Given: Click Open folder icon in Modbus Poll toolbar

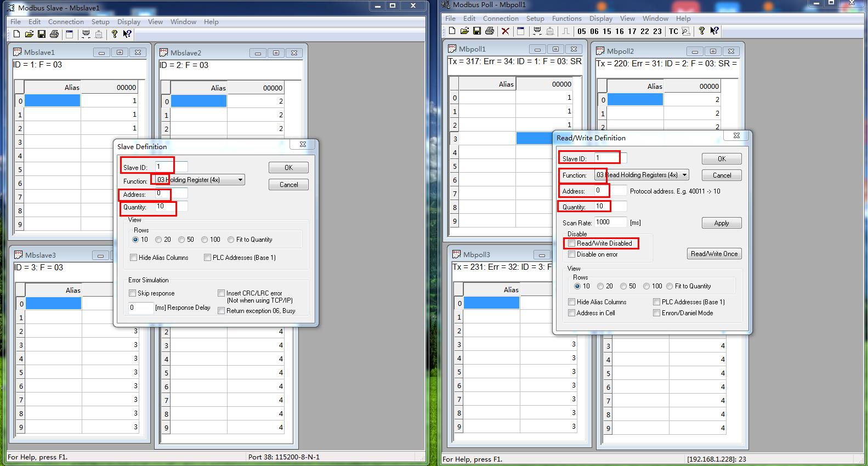Looking at the screenshot, I should click(x=464, y=31).
